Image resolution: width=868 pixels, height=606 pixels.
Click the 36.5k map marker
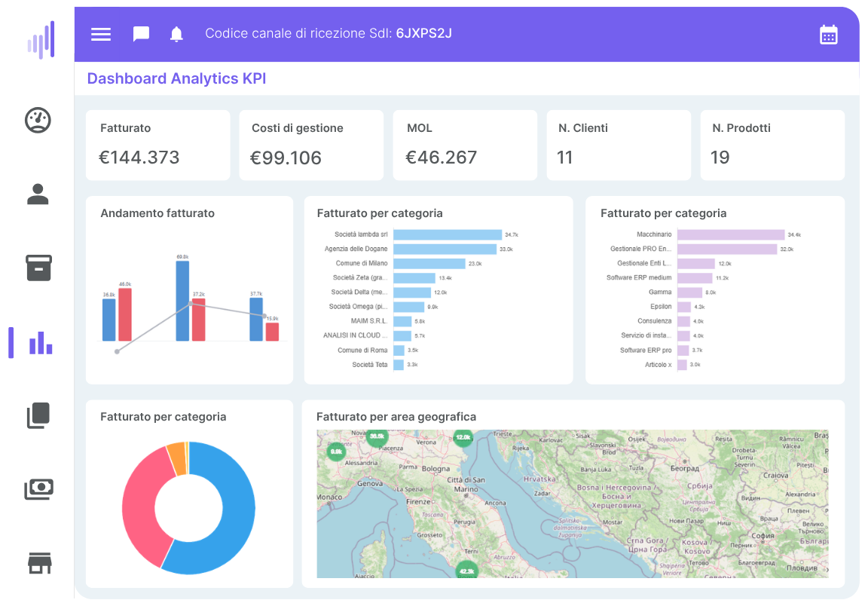(377, 437)
